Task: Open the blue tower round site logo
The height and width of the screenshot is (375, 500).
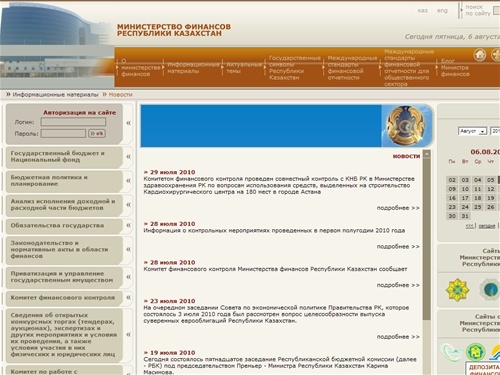Action: coord(490,289)
